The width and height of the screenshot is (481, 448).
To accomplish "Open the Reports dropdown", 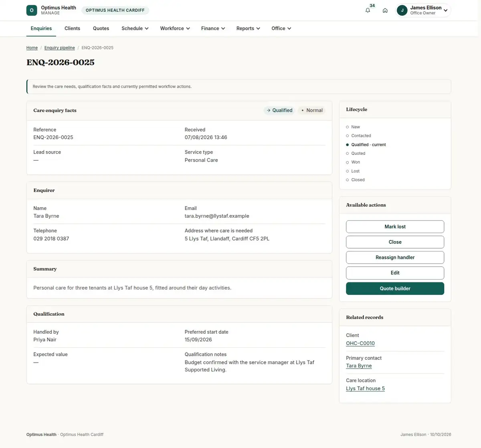I will 248,28.
